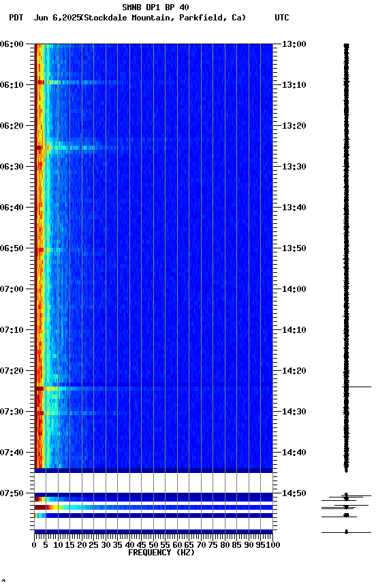
Task: Click the spectrogram event streak near 07:30
Action: point(80,413)
